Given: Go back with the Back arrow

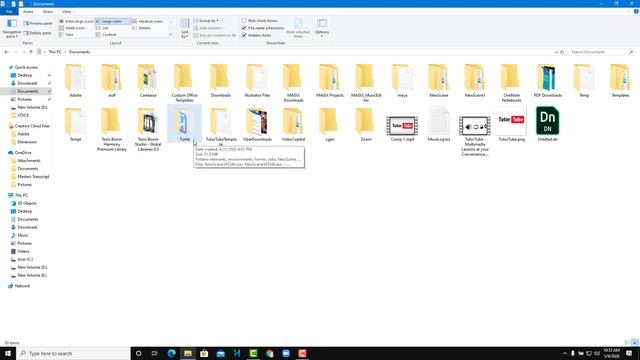Looking at the screenshot, I should [x=6, y=52].
